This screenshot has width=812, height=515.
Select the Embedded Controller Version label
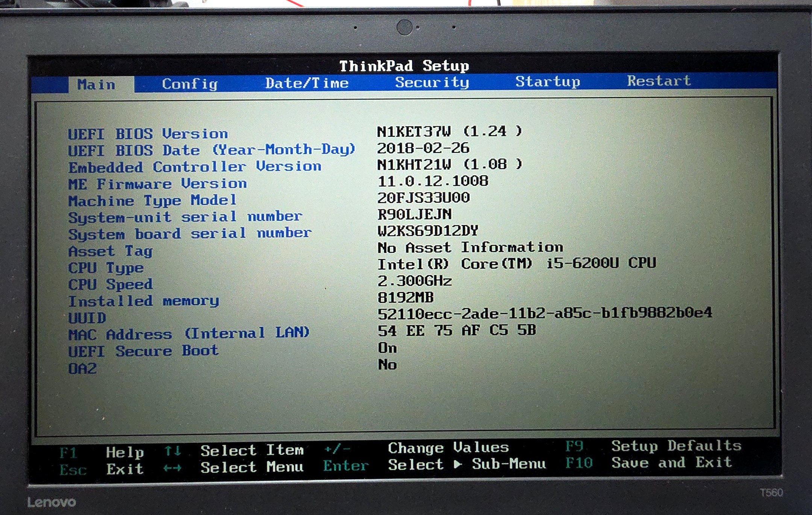click(x=195, y=167)
